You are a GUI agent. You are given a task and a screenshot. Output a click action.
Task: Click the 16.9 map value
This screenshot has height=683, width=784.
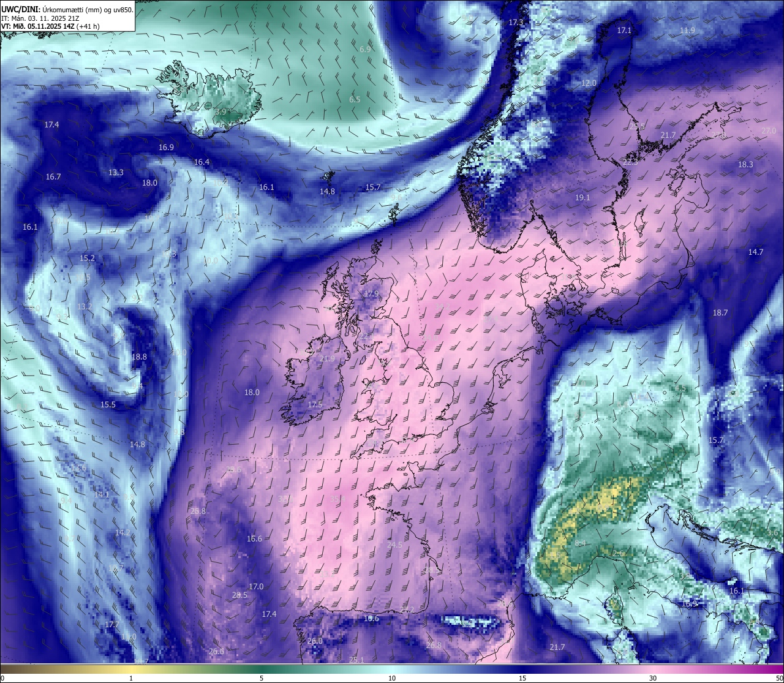(166, 147)
